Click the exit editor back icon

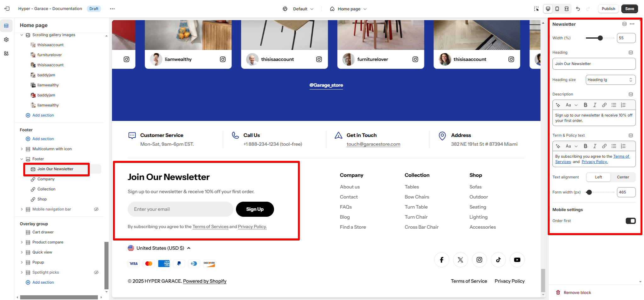tap(7, 9)
